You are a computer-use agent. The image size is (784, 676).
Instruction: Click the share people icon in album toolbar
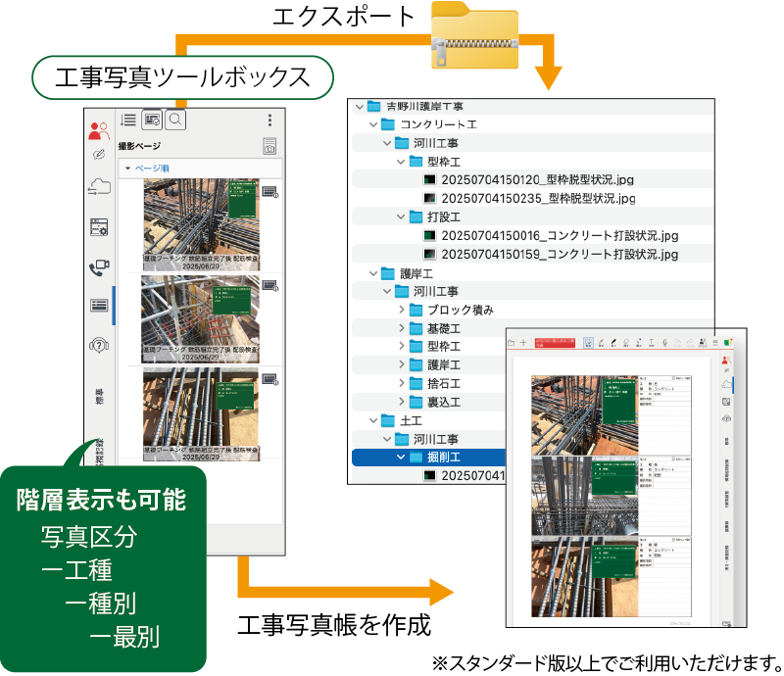[703, 343]
